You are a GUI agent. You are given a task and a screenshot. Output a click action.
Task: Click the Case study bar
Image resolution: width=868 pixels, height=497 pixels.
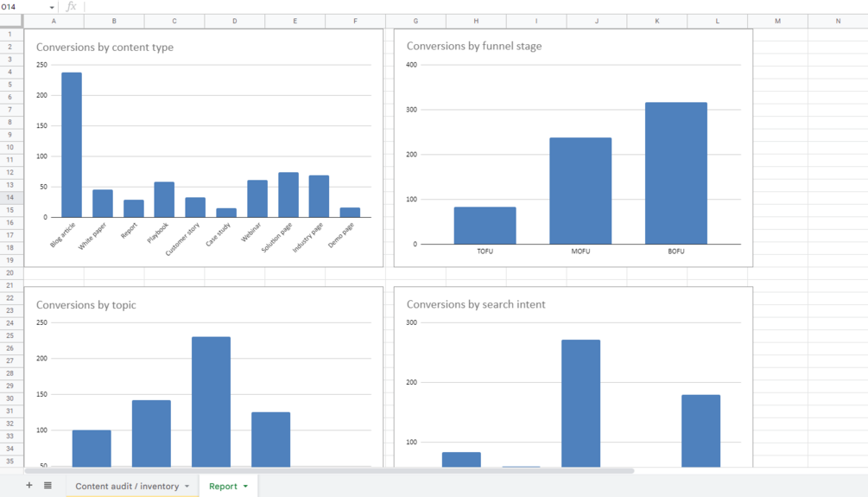226,213
